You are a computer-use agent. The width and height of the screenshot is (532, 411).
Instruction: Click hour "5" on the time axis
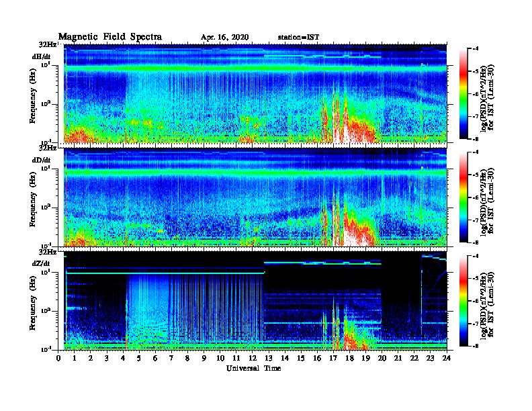point(139,358)
